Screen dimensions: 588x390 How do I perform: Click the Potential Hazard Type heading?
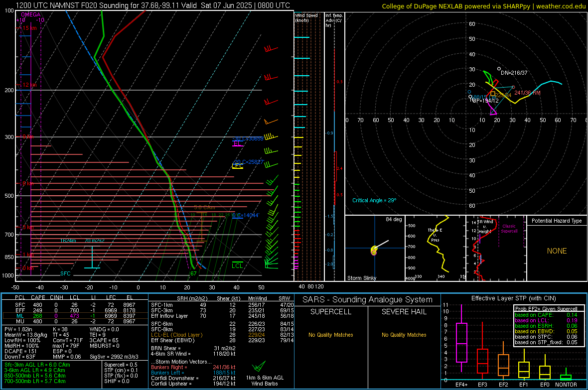point(557,221)
